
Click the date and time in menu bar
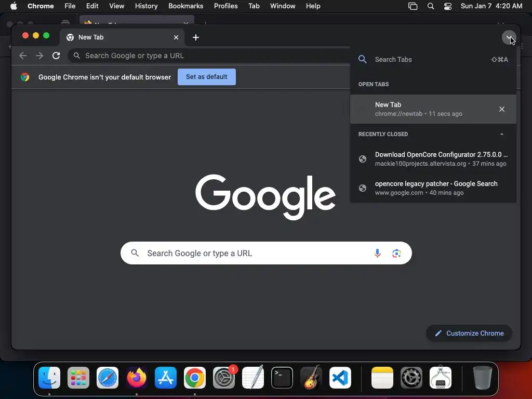pos(491,6)
